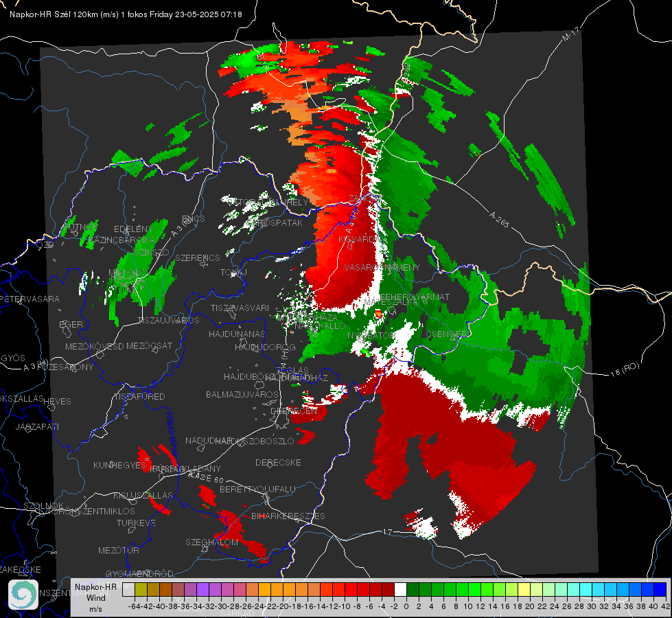Click the NÁDUDVAR city label
Screen dimensions: 672x618
[209, 440]
